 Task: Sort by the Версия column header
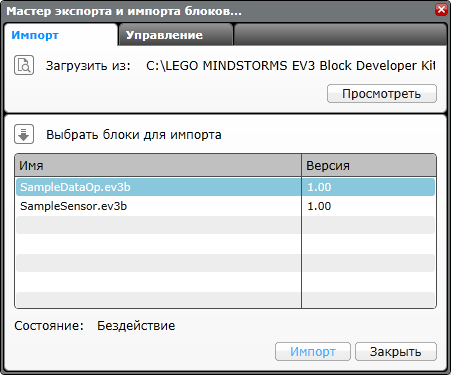369,165
